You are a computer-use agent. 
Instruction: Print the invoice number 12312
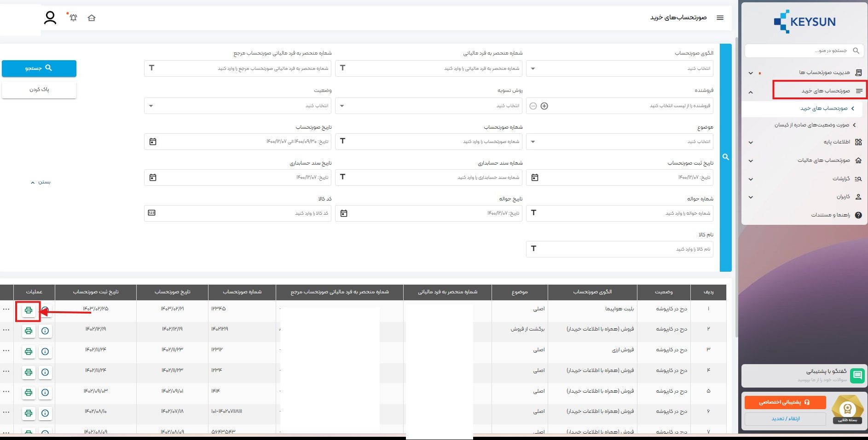pyautogui.click(x=29, y=352)
